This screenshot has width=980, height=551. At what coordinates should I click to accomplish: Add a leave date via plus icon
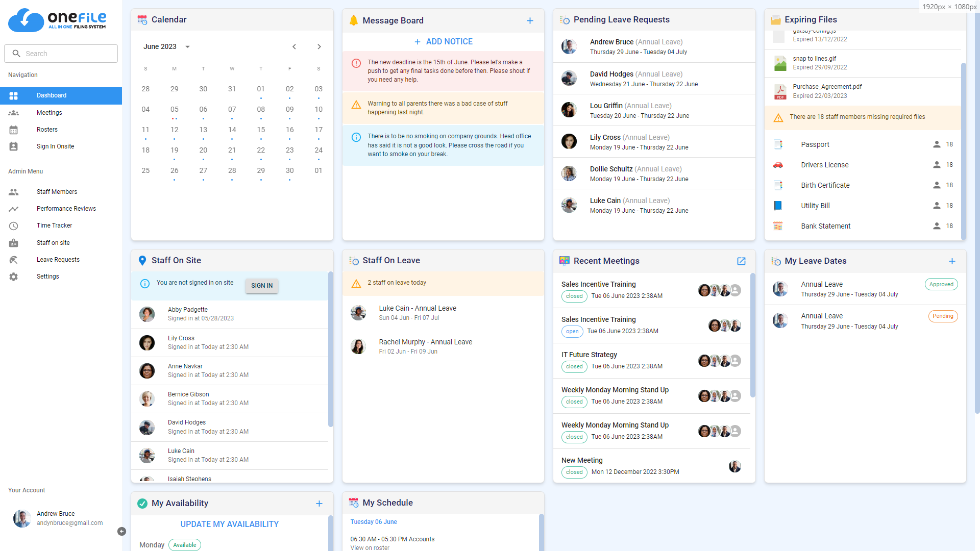[952, 261]
